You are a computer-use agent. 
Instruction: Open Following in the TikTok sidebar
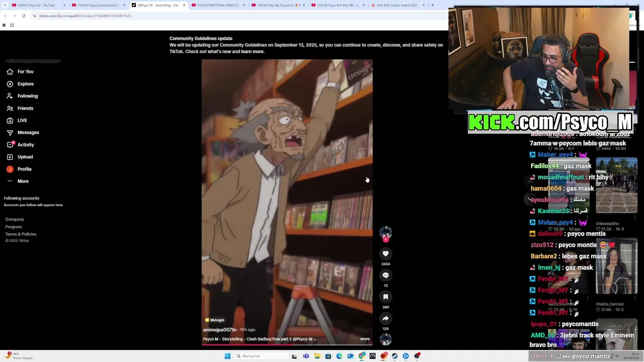click(22, 96)
